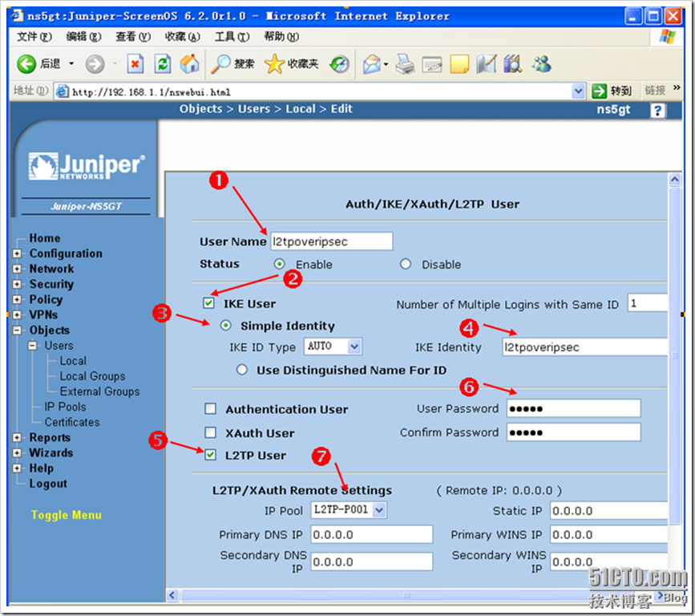Image resolution: width=695 pixels, height=616 pixels.
Task: Stop page loading with red X icon
Action: pyautogui.click(x=135, y=64)
